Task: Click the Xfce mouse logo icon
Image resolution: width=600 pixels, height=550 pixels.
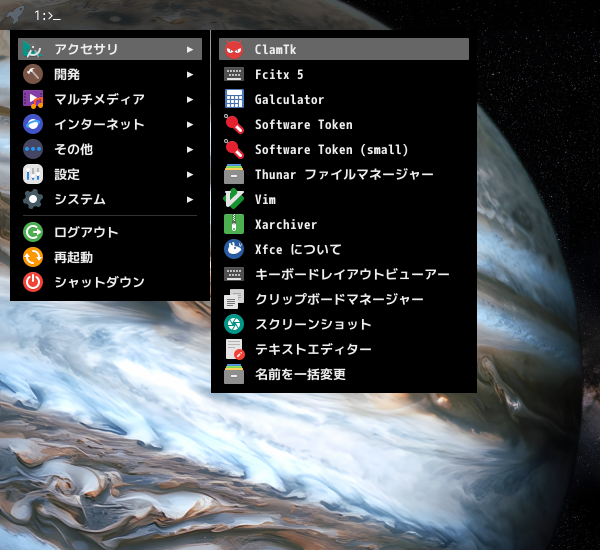Action: point(234,249)
